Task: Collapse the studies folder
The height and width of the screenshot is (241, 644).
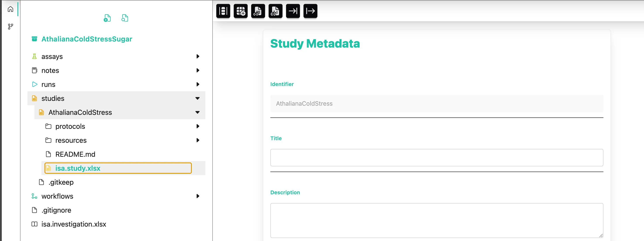Action: click(198, 99)
